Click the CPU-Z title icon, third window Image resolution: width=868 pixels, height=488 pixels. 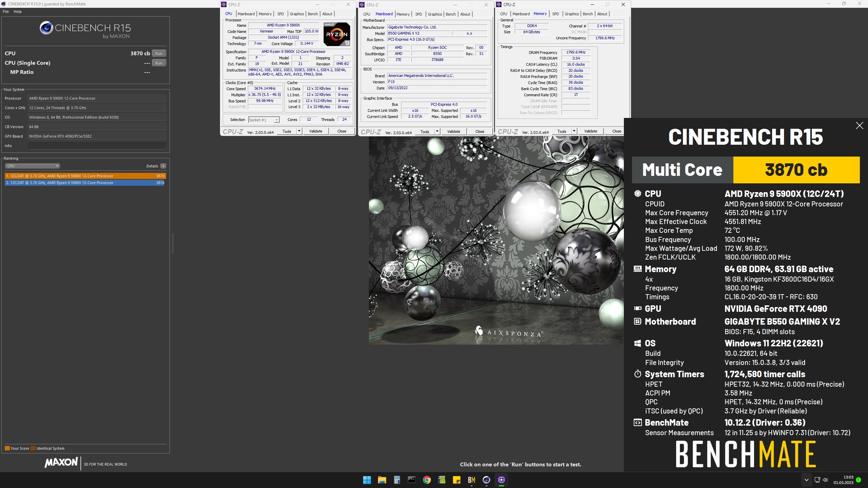[x=499, y=4]
